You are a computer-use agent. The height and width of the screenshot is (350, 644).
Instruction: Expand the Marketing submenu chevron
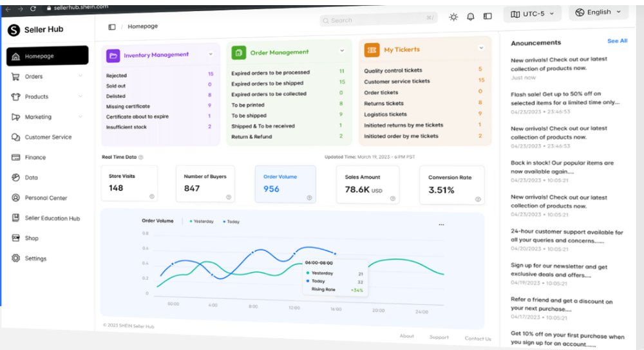point(80,116)
